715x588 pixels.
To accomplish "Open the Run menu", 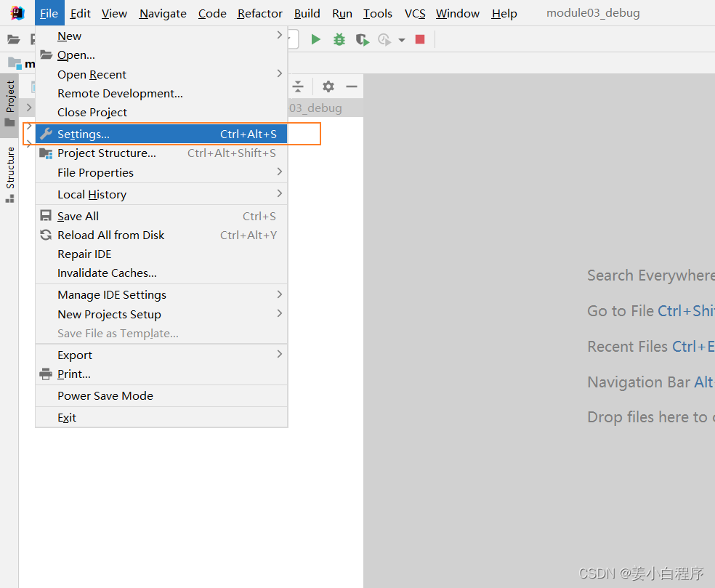I will (342, 14).
